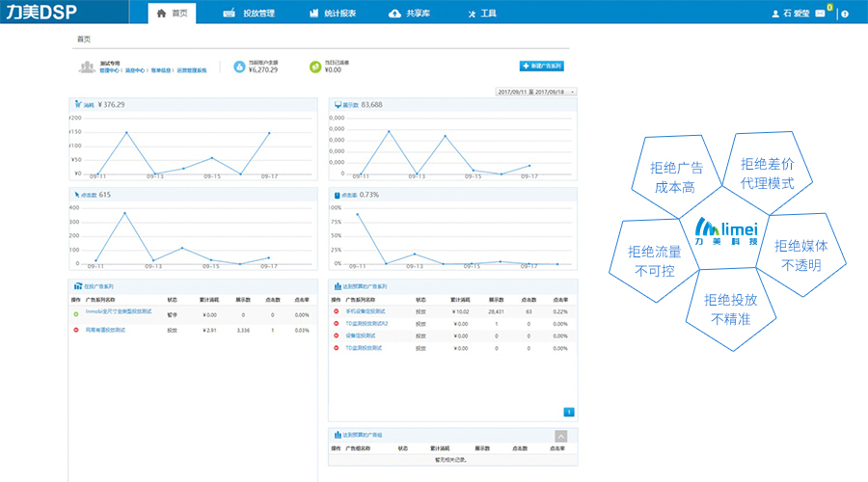This screenshot has height=482, width=868.
Task: Click the bar icon of 达到预算的广告组 panel
Action: click(x=338, y=435)
